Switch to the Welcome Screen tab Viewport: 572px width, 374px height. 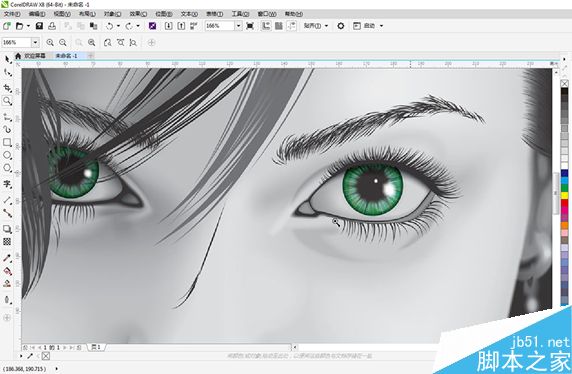tap(35, 56)
